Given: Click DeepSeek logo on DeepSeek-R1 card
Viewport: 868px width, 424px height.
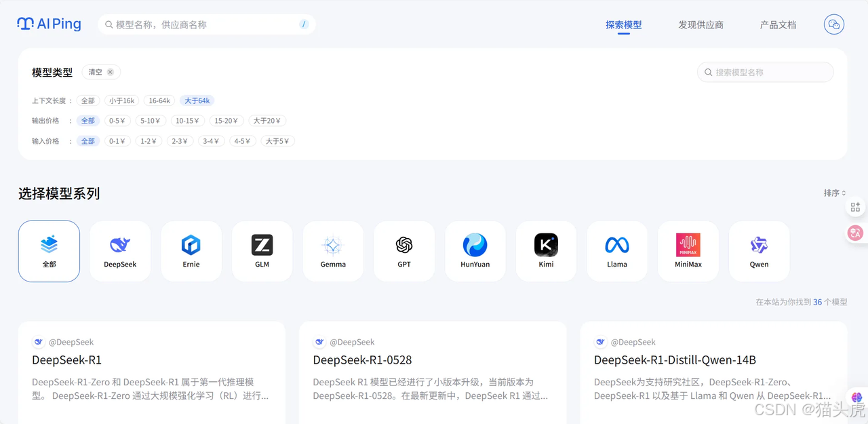Looking at the screenshot, I should coord(38,342).
